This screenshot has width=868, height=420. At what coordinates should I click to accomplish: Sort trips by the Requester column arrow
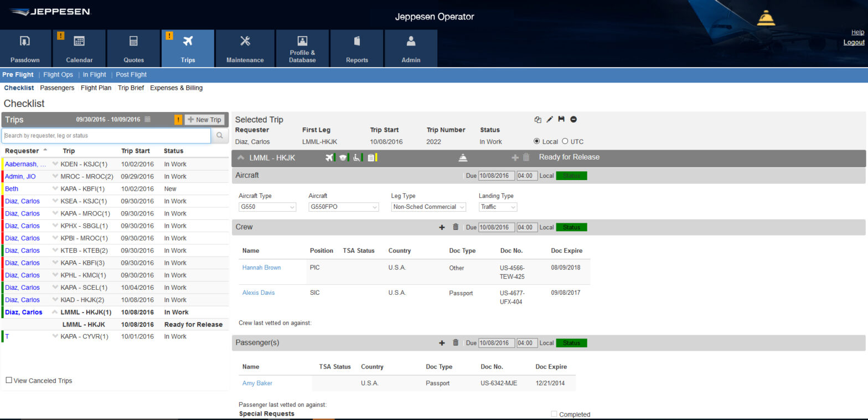pyautogui.click(x=45, y=150)
